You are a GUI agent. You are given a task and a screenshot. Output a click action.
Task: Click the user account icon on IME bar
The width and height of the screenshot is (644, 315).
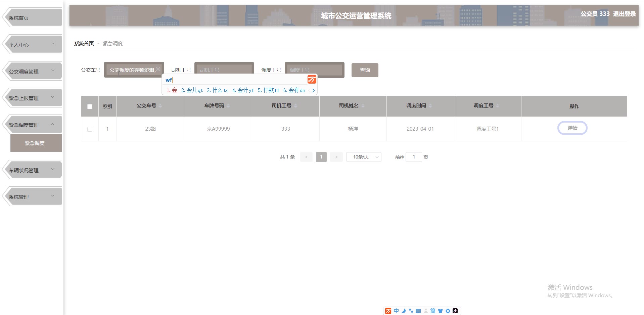(426, 311)
